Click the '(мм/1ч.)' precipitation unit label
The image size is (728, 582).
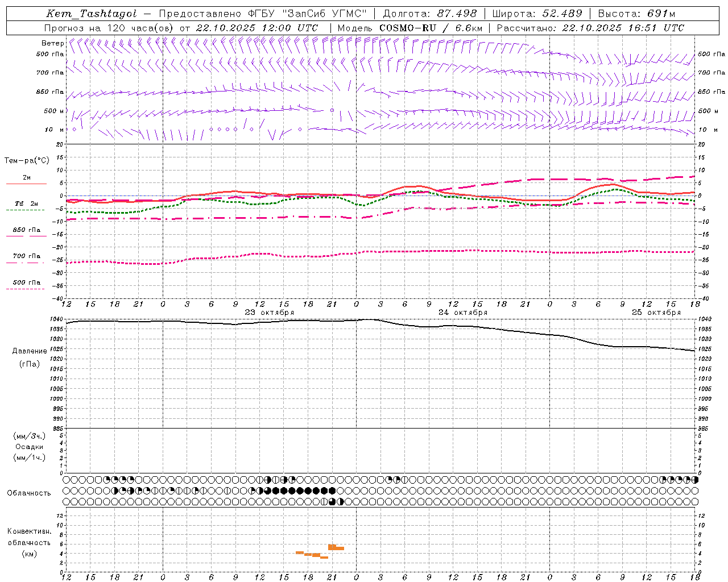click(30, 458)
